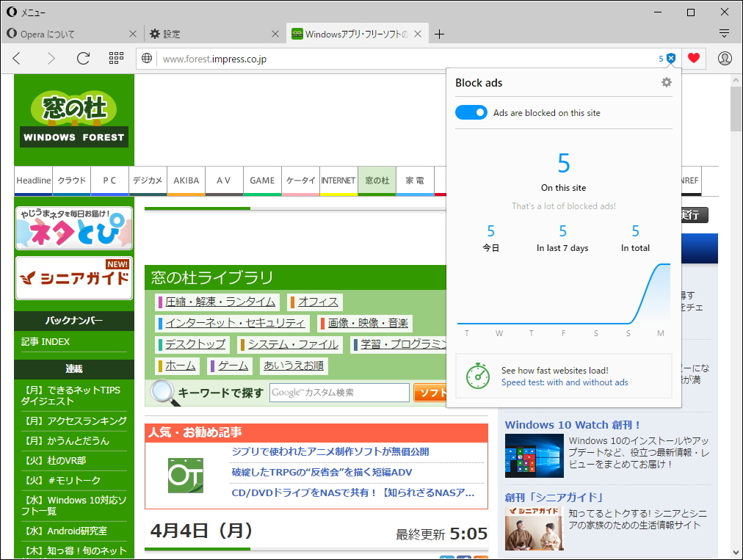Image resolution: width=743 pixels, height=560 pixels.
Task: Click the back navigation arrow
Action: point(16,58)
